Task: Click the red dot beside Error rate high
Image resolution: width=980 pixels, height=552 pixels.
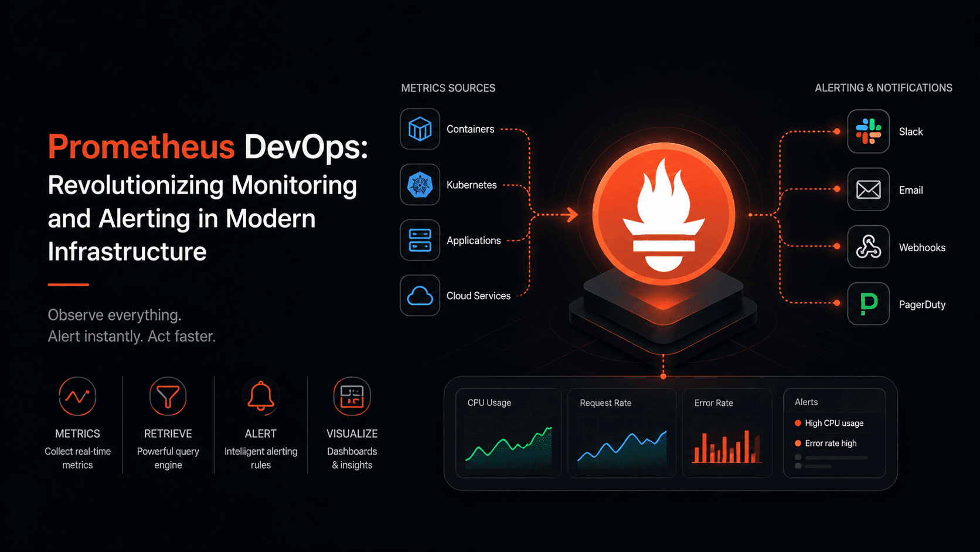Action: click(798, 443)
